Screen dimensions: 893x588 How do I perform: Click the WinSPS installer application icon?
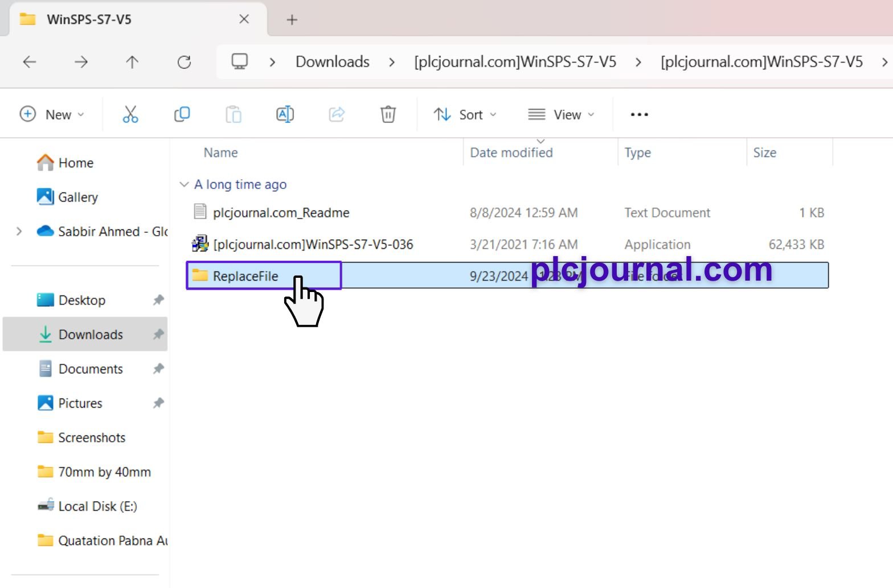(x=200, y=244)
